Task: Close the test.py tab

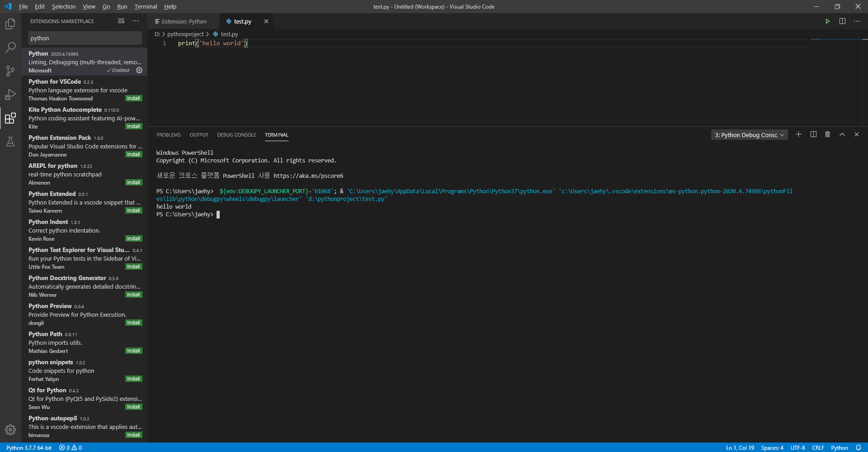Action: tap(266, 21)
